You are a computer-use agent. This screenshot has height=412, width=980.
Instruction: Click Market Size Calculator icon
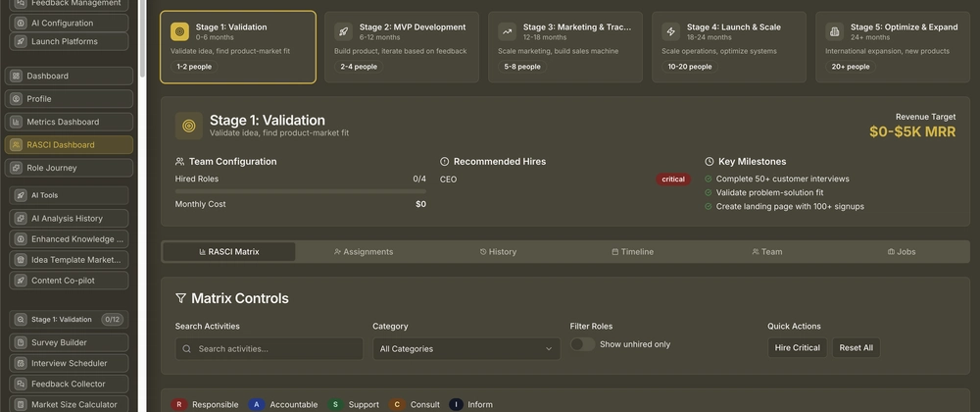point(21,404)
